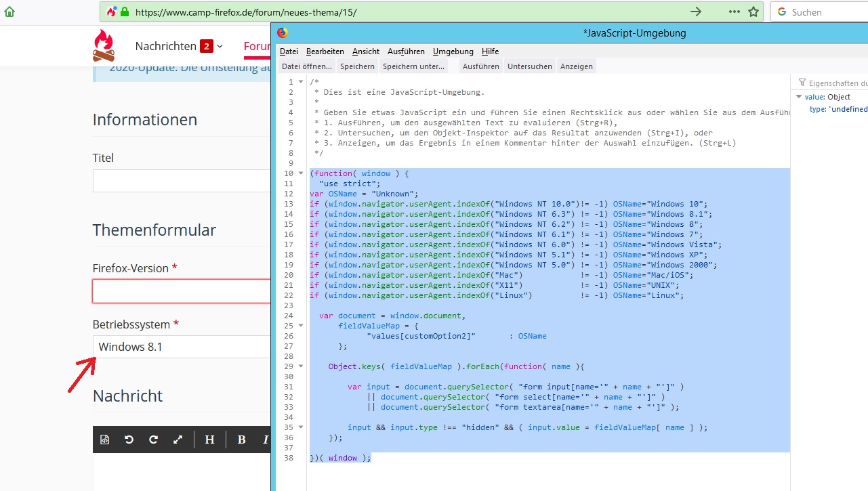868x491 pixels.
Task: Collapse the 'value: Object' tree node
Action: 800,98
